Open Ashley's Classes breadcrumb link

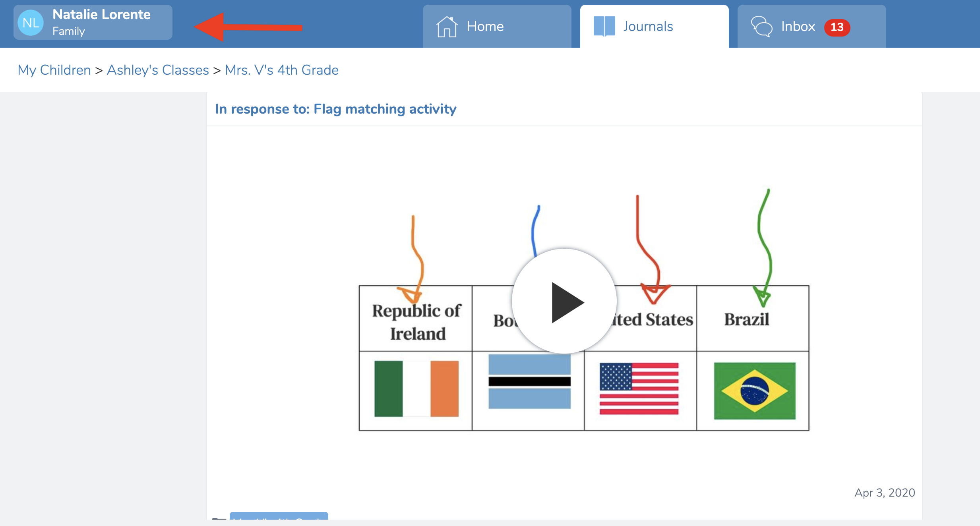click(158, 70)
